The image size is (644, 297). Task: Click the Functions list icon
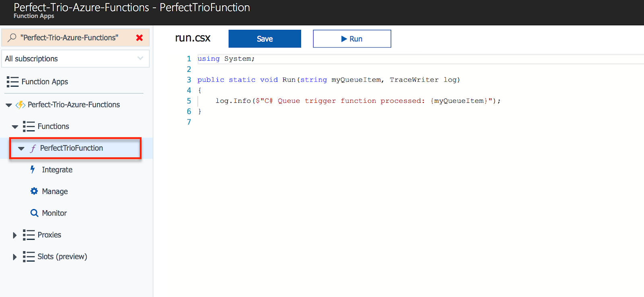pyautogui.click(x=29, y=127)
